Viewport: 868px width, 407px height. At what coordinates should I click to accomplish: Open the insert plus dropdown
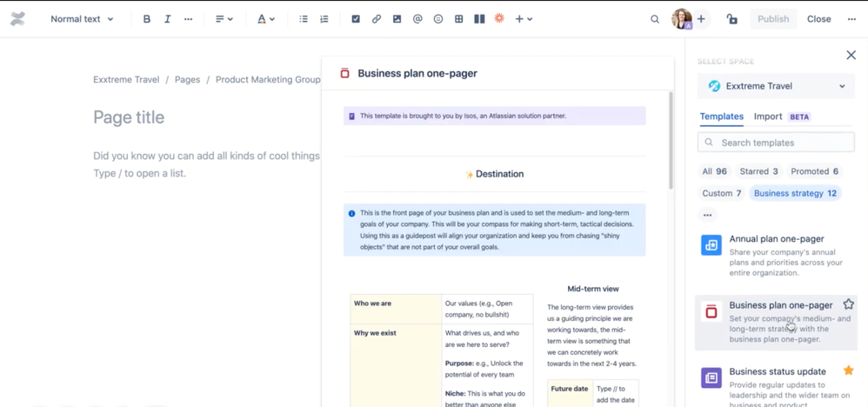523,19
